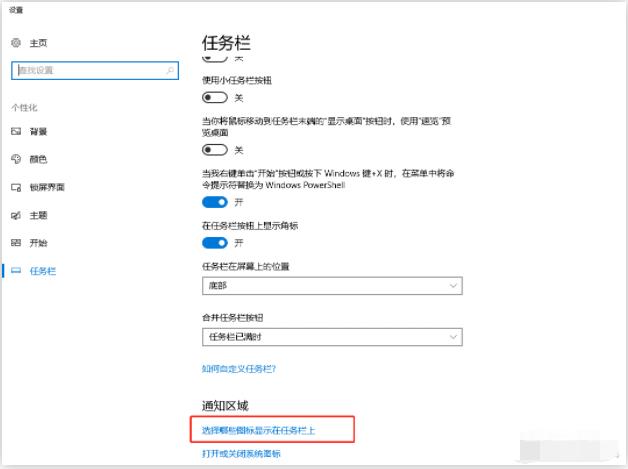
Task: Click the 开始 grid icon
Action: (16, 243)
